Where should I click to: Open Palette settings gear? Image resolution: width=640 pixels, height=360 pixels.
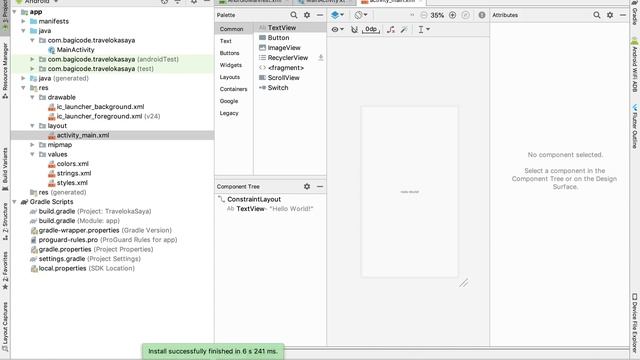tap(307, 15)
